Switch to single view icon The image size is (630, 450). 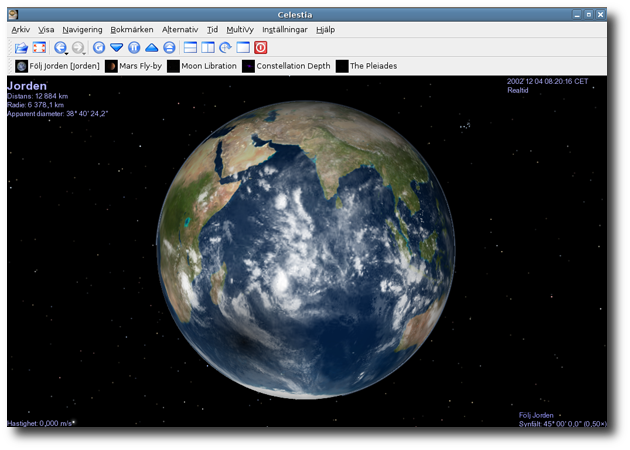[x=243, y=47]
